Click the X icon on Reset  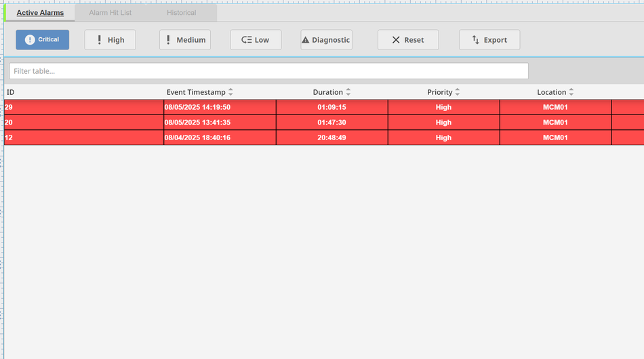coord(396,40)
